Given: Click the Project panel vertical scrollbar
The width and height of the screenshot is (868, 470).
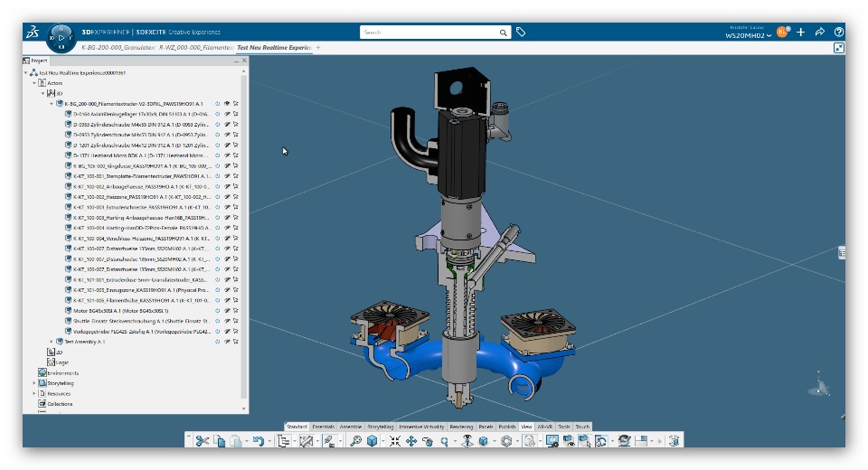Looking at the screenshot, I should tap(244, 235).
